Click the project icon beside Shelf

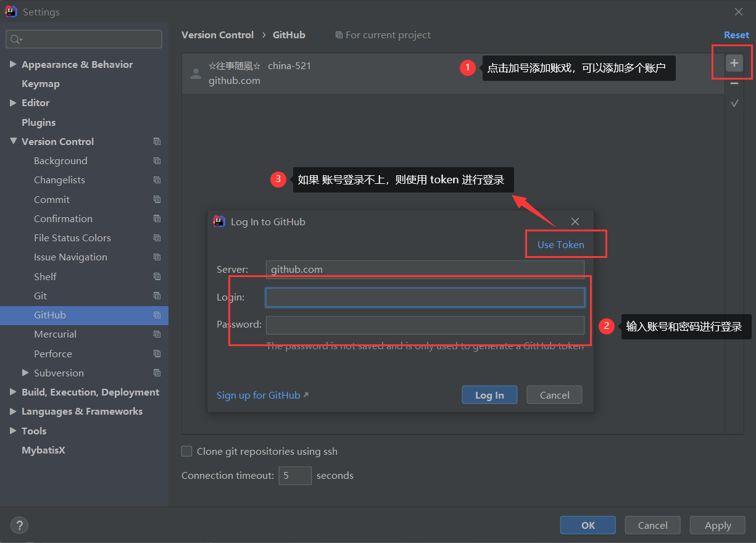click(x=157, y=276)
